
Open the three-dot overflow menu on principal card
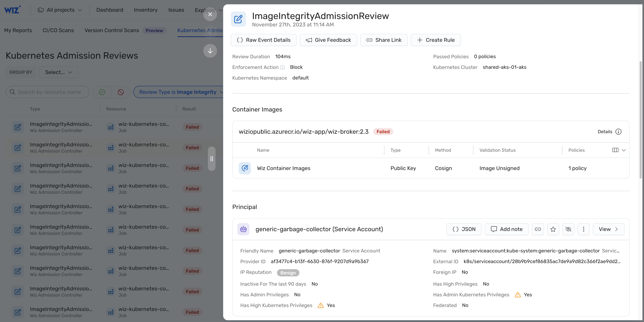point(584,229)
